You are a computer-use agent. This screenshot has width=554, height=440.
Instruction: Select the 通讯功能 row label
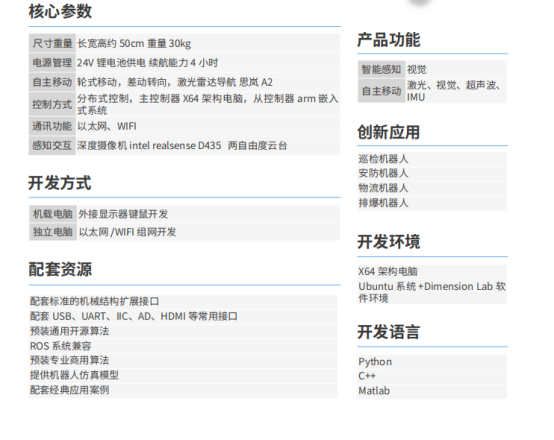(x=52, y=126)
